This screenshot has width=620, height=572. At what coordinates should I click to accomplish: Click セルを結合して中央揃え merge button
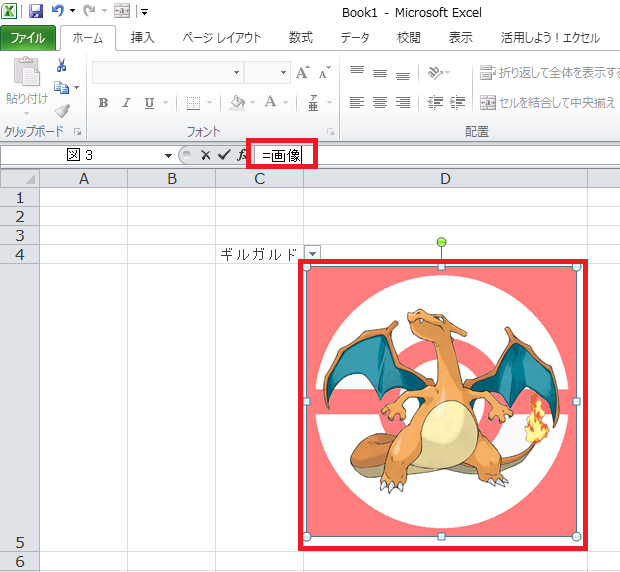point(548,103)
